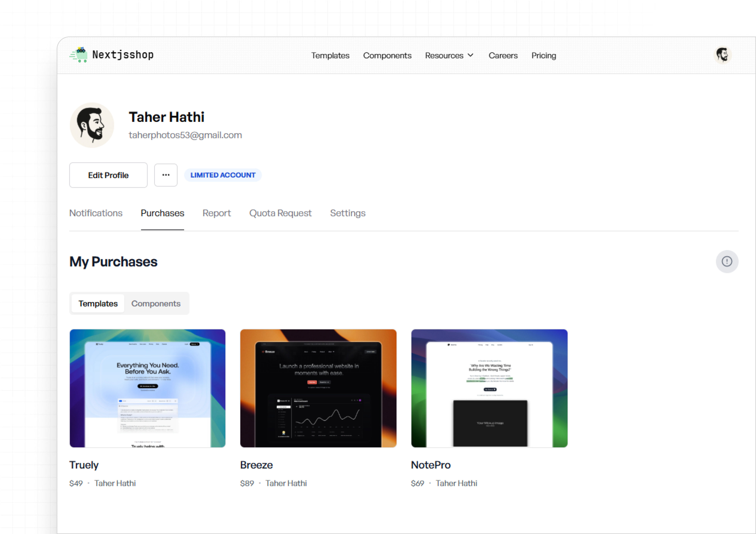Open the Truely template thumbnail
The height and width of the screenshot is (534, 756).
pyautogui.click(x=147, y=388)
